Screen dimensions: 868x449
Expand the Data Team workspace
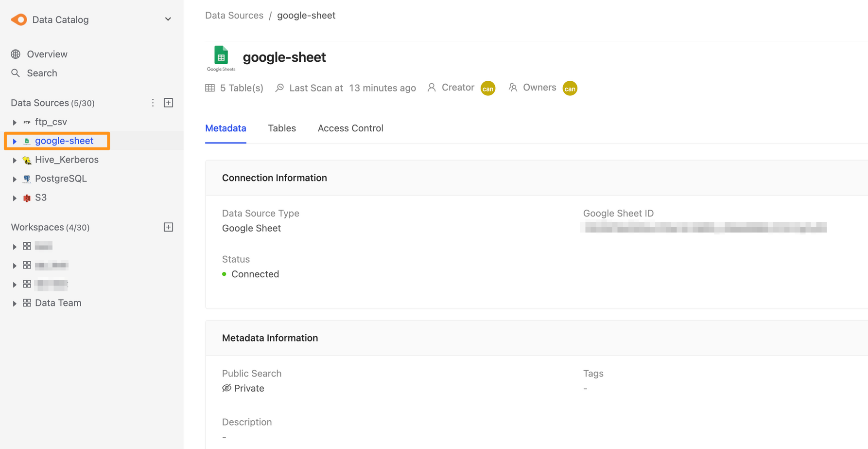[15, 303]
